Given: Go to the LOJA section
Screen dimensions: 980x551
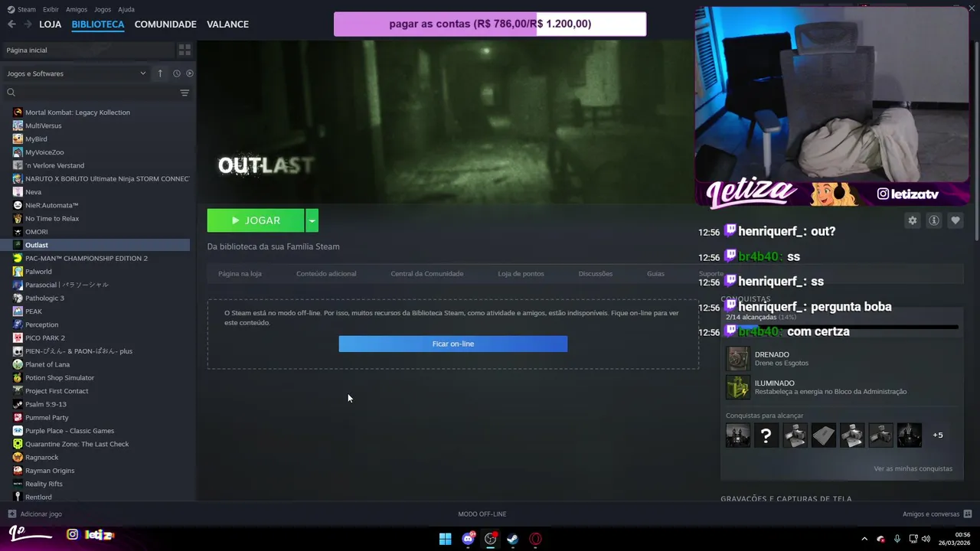Looking at the screenshot, I should pyautogui.click(x=51, y=24).
